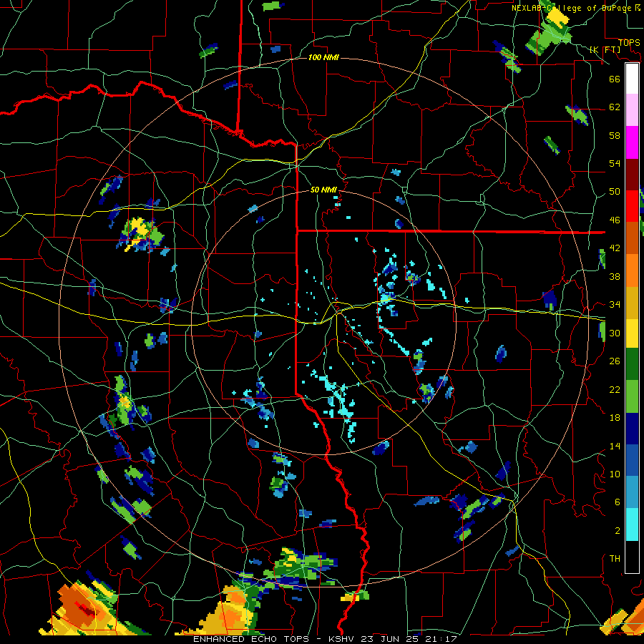Click the ENHANCED ECHO TOPS caption text
Screen dimensions: 644x644
[x=251, y=639]
